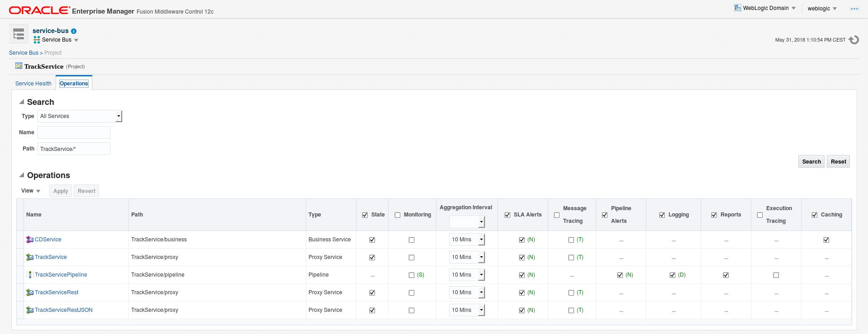Image resolution: width=868 pixels, height=334 pixels.
Task: Collapse the Search section
Action: 21,102
